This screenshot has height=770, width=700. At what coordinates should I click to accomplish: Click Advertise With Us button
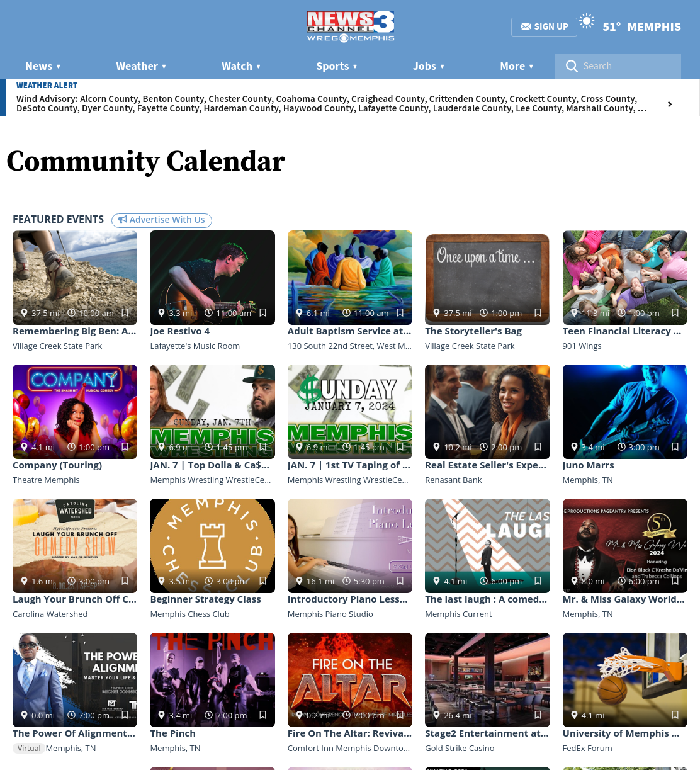(x=162, y=220)
